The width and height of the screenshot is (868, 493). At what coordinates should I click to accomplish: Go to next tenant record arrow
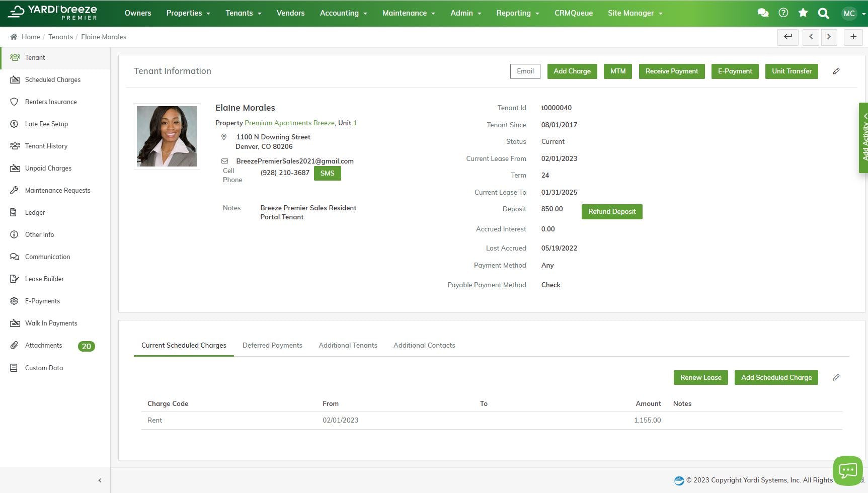[x=829, y=37]
